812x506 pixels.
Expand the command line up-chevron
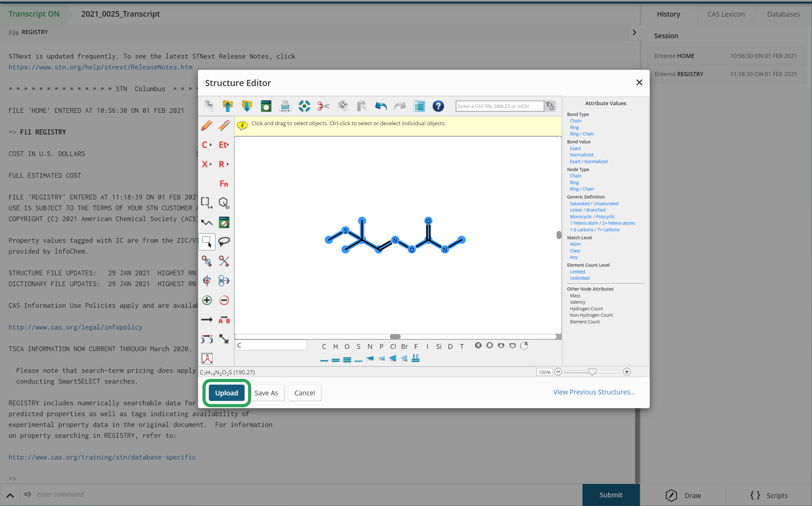tap(10, 495)
